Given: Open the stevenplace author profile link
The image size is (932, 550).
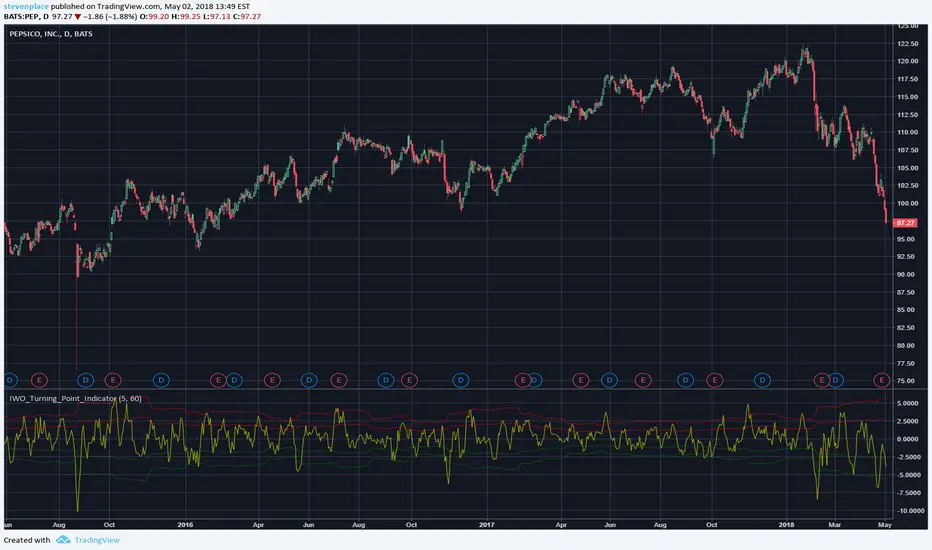Looking at the screenshot, I should pos(26,7).
